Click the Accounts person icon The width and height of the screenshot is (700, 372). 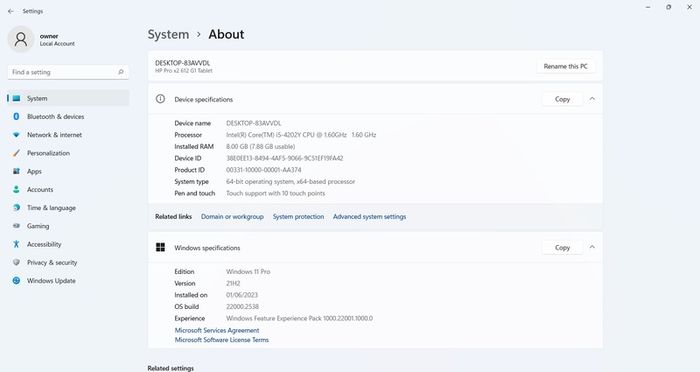click(x=17, y=189)
